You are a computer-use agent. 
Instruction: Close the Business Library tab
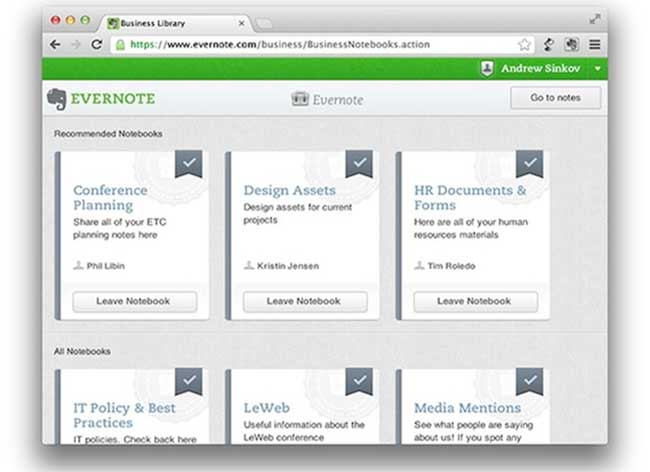tap(241, 24)
